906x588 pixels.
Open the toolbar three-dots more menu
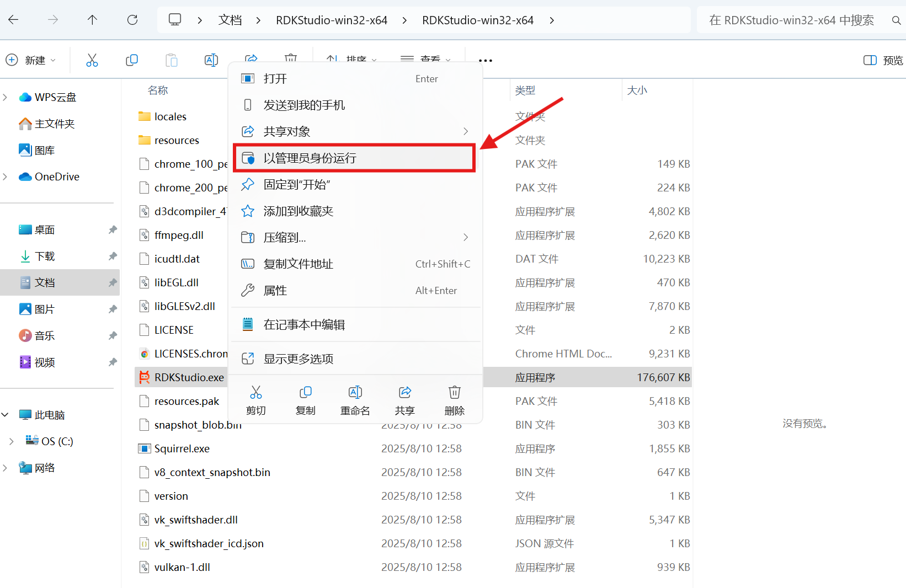486,60
